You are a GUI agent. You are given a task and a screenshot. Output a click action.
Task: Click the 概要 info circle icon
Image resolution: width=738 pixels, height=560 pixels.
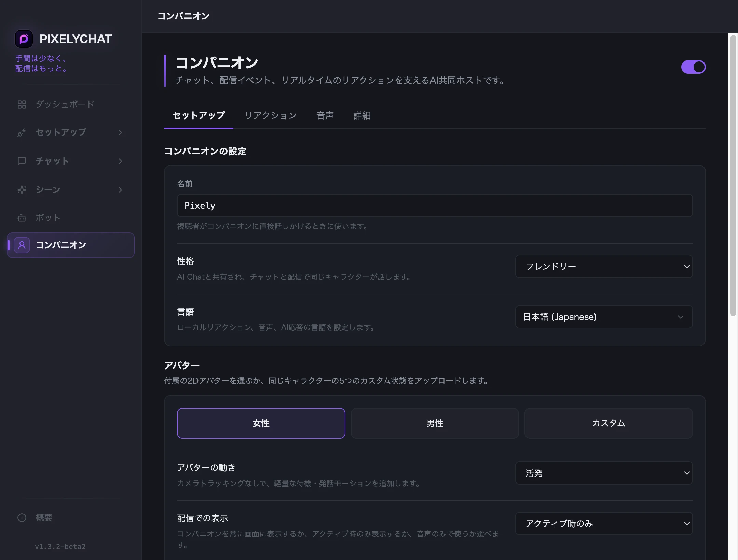(22, 518)
